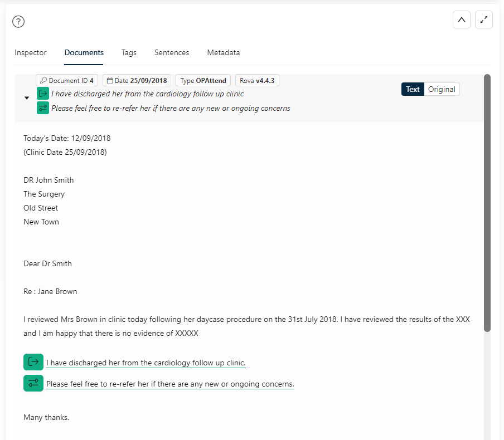Click discharge icon in document header
Screen dimensions: 504x440
click(43, 94)
